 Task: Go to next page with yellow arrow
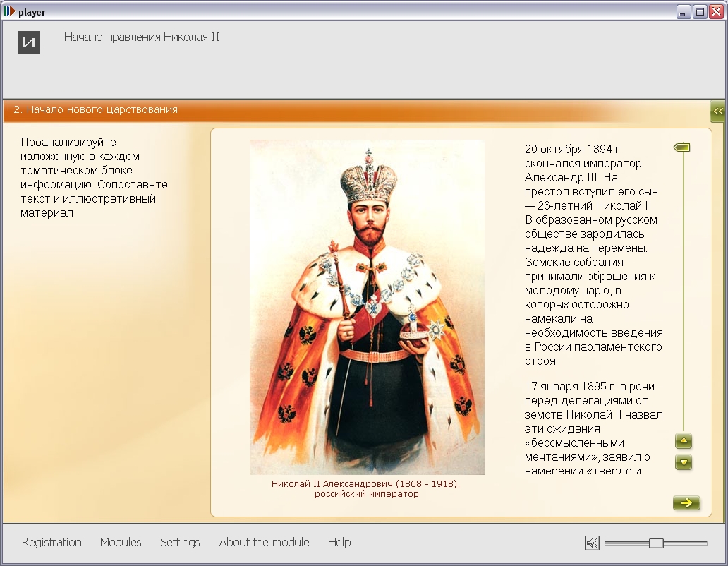click(x=686, y=502)
